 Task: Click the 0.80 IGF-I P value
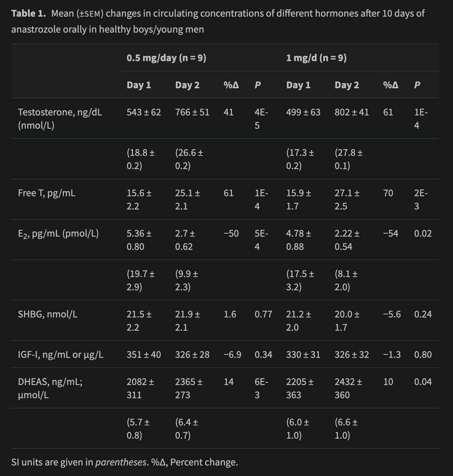[423, 354]
